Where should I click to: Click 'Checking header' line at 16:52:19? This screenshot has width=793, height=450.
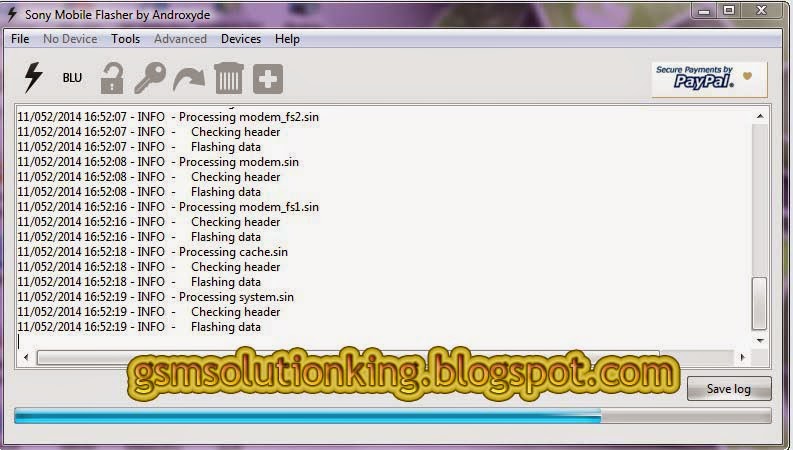149,312
